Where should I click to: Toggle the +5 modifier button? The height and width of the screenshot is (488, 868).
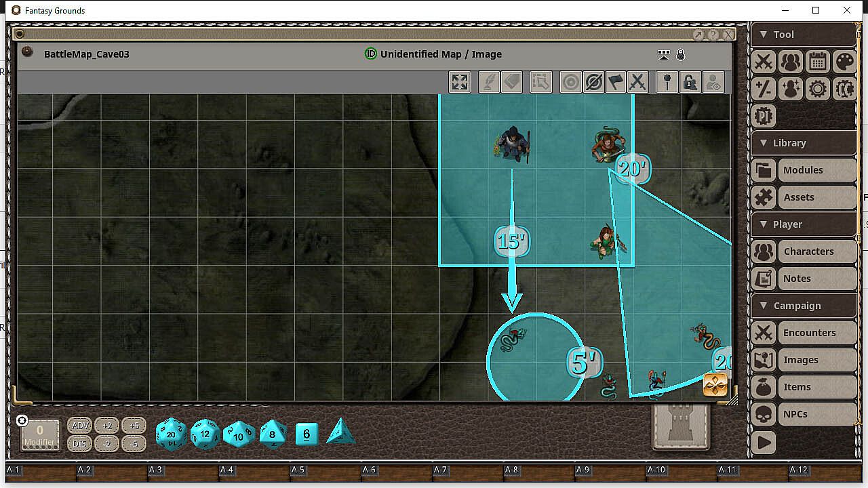[134, 426]
